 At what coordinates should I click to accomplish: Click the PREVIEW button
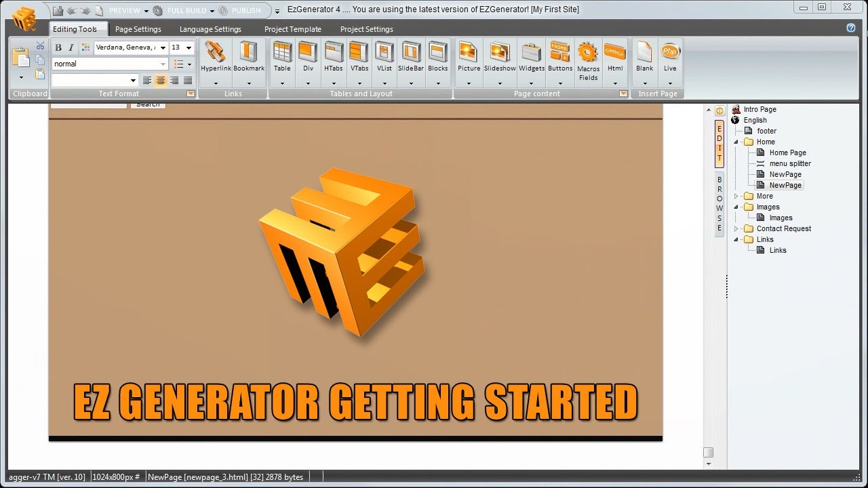pos(125,11)
